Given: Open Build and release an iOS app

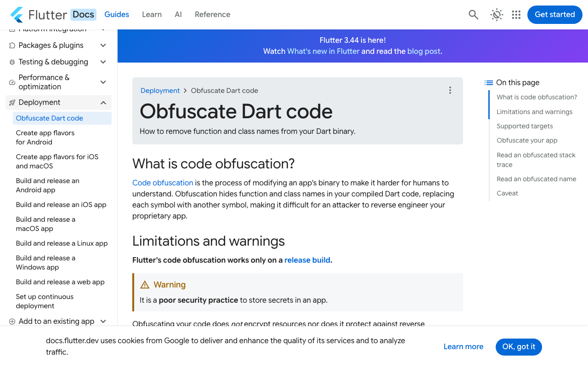Looking at the screenshot, I should (61, 205).
